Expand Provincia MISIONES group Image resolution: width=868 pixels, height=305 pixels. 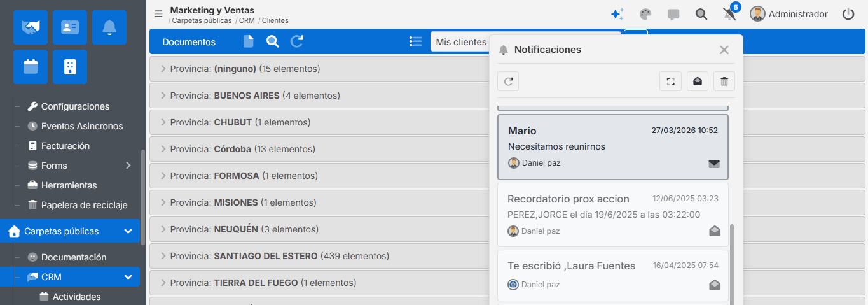pyautogui.click(x=163, y=202)
